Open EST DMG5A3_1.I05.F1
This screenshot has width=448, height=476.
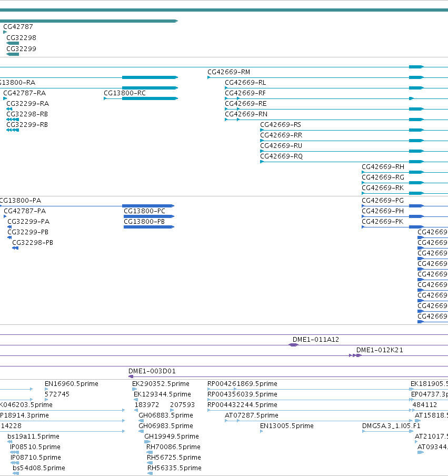[x=391, y=425]
